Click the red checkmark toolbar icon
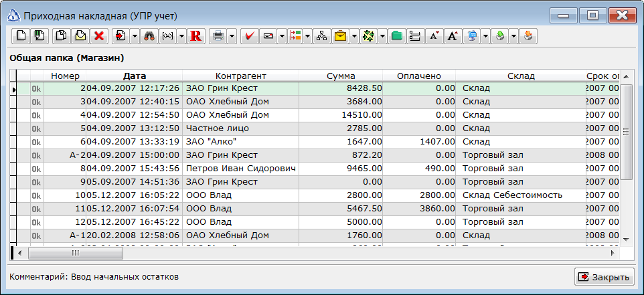Viewport: 644px width, 295px height. click(249, 36)
